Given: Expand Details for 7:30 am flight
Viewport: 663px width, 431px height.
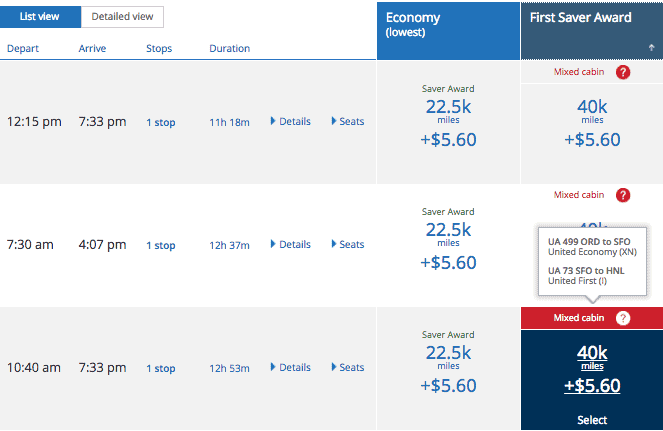Looking at the screenshot, I should pos(291,244).
